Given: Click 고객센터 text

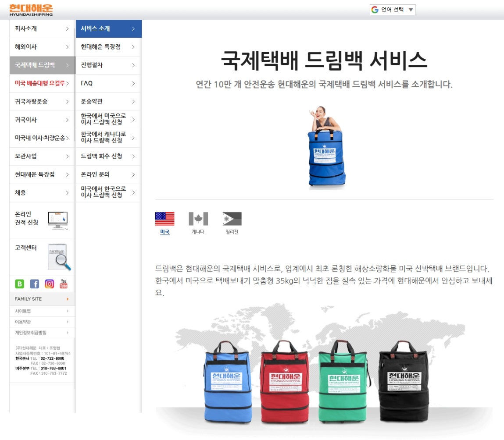Looking at the screenshot, I should (x=26, y=248).
